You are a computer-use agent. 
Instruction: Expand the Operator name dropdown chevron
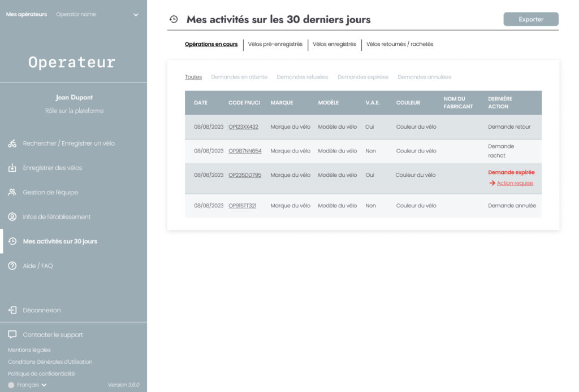pyautogui.click(x=136, y=15)
